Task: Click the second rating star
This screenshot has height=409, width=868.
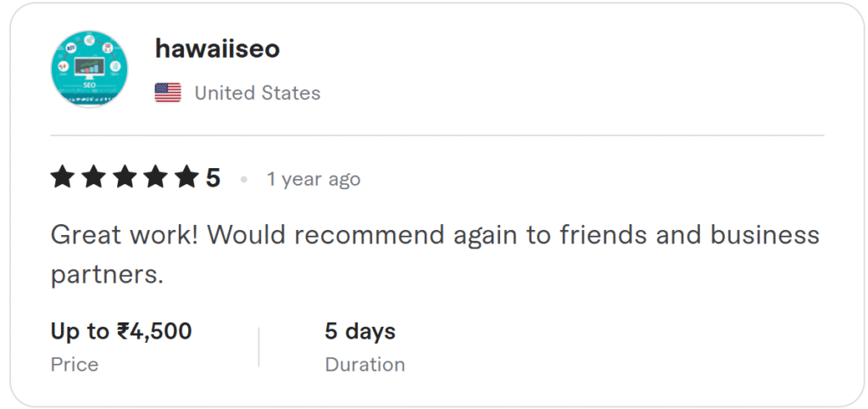Action: pyautogui.click(x=93, y=178)
